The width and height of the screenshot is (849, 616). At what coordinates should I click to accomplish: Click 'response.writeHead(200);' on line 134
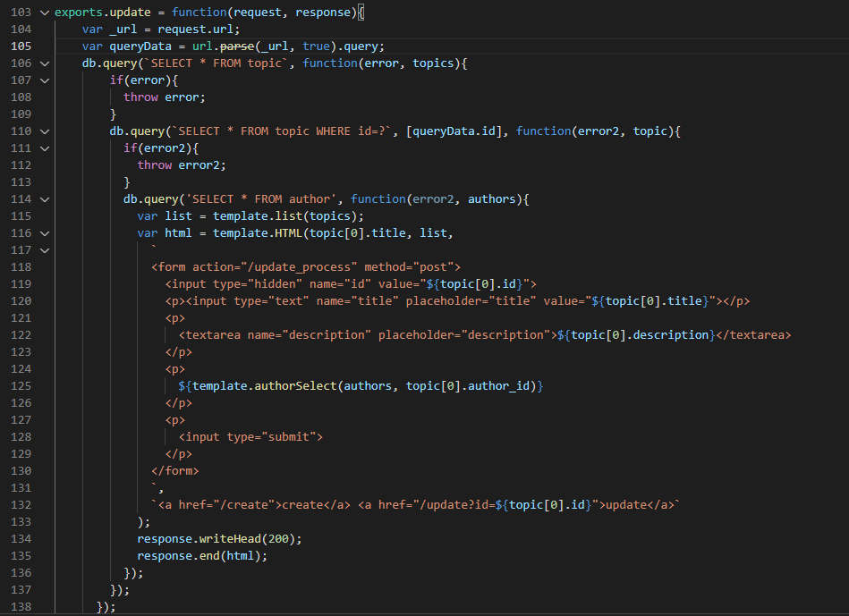(x=219, y=539)
